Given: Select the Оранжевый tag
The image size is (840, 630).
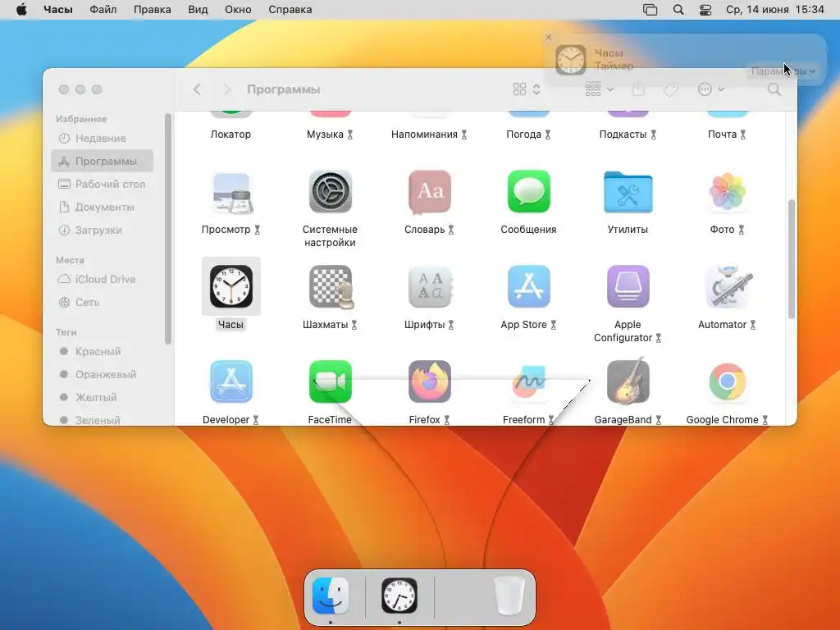Looking at the screenshot, I should click(x=103, y=374).
